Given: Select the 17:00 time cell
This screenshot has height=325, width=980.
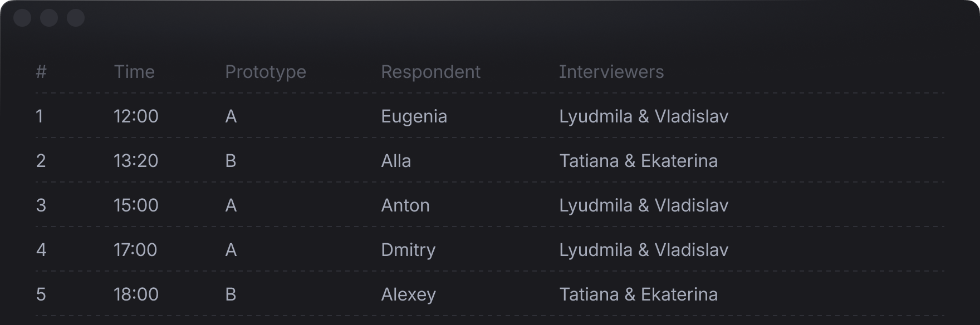Looking at the screenshot, I should [136, 250].
